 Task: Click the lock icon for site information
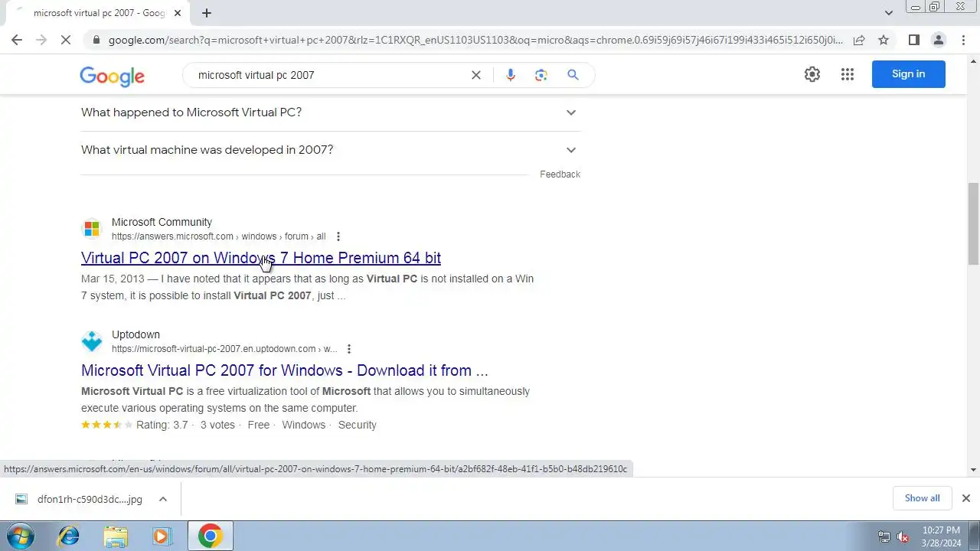(x=96, y=40)
